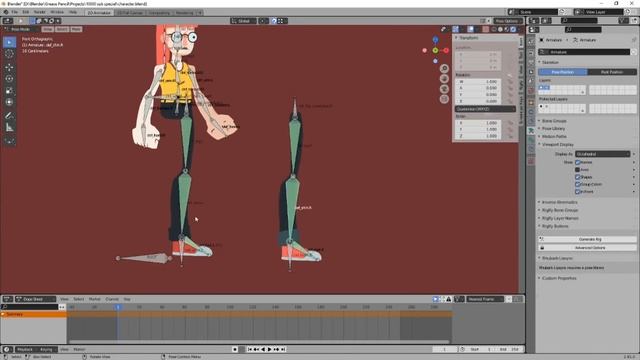This screenshot has height=360, width=640.
Task: Open Keying popover in timeline
Action: pyautogui.click(x=46, y=349)
